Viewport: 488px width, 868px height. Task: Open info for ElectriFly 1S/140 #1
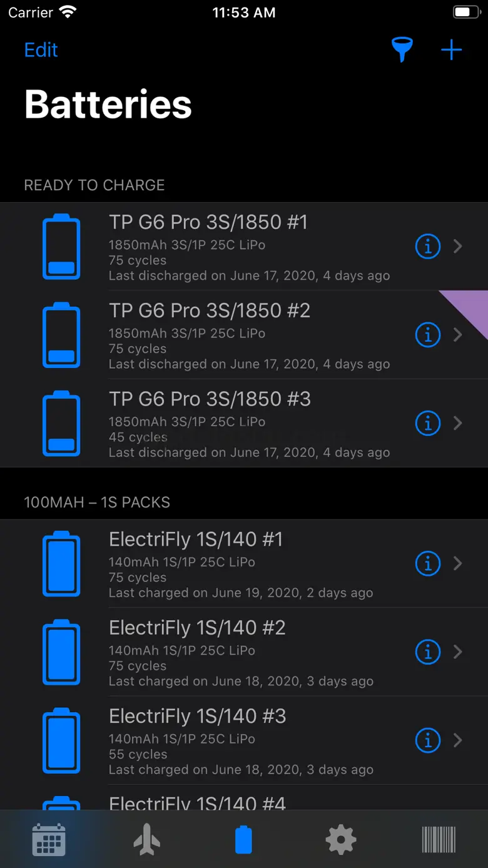pos(428,563)
